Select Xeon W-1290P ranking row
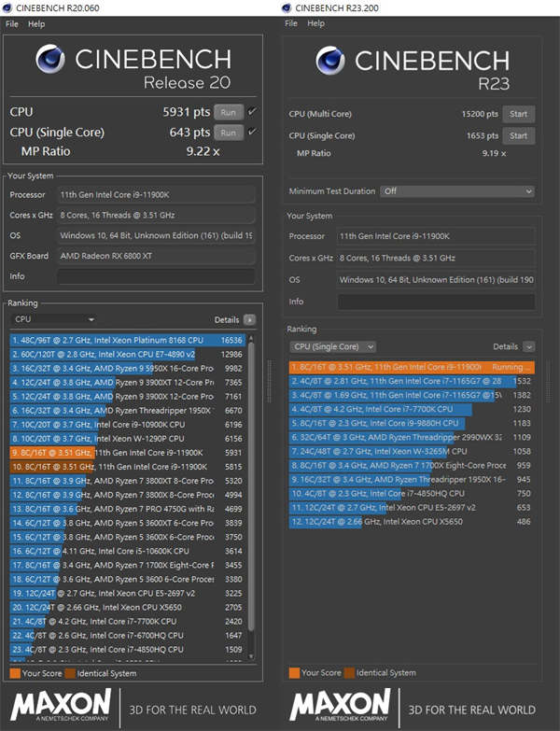 pyautogui.click(x=128, y=439)
